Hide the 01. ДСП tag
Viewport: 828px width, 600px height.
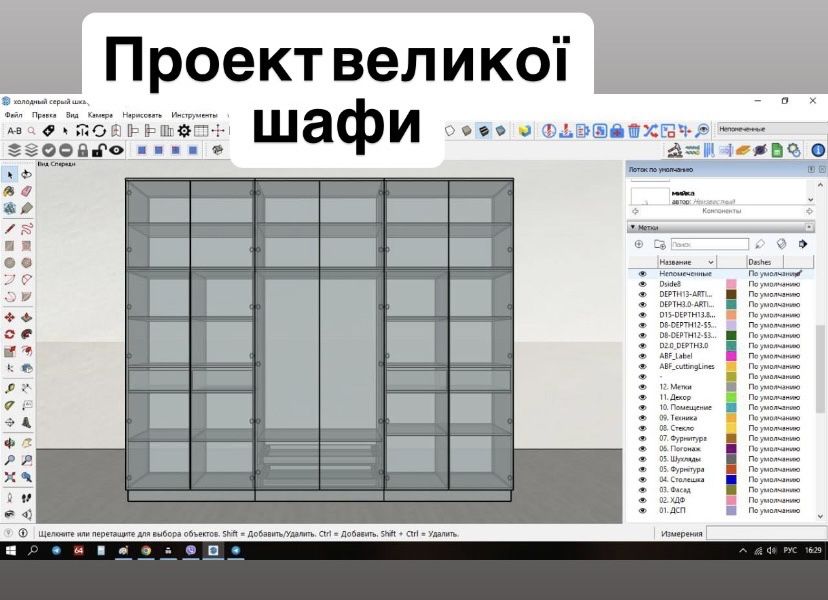pos(643,511)
